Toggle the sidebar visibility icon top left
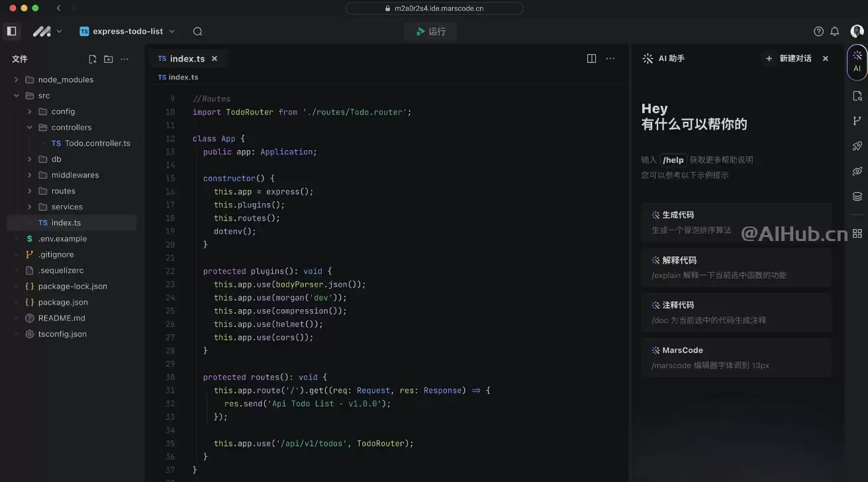Screen dimensions: 868x482 pos(11,30)
